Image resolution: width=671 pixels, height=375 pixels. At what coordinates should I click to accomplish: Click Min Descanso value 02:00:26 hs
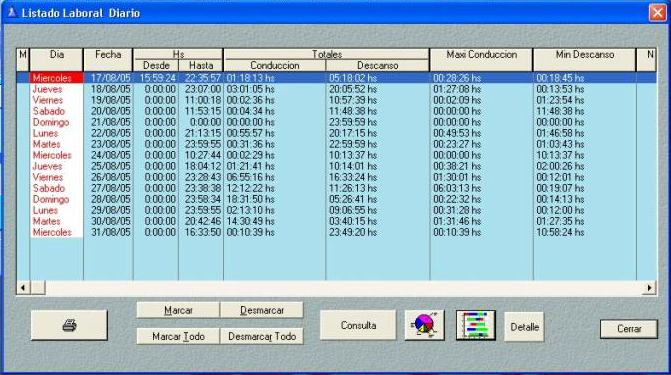[x=560, y=166]
